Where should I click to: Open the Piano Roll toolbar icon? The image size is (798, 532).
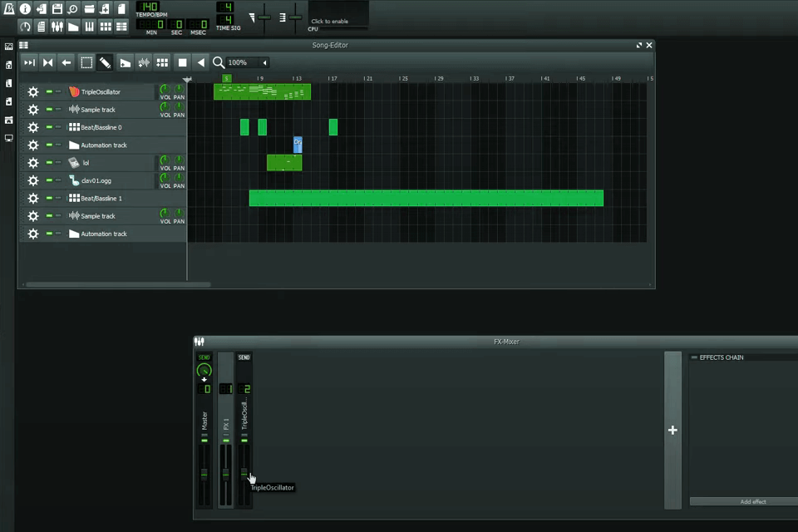click(87, 26)
